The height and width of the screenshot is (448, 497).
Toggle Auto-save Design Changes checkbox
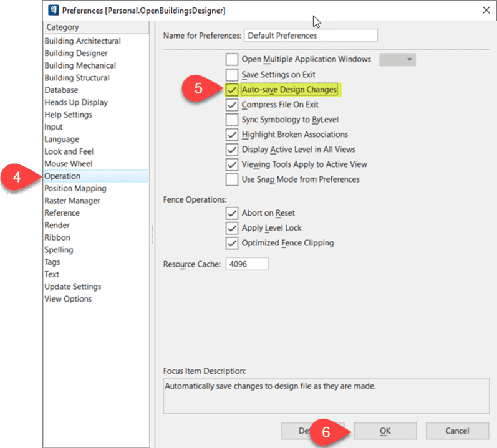point(232,90)
